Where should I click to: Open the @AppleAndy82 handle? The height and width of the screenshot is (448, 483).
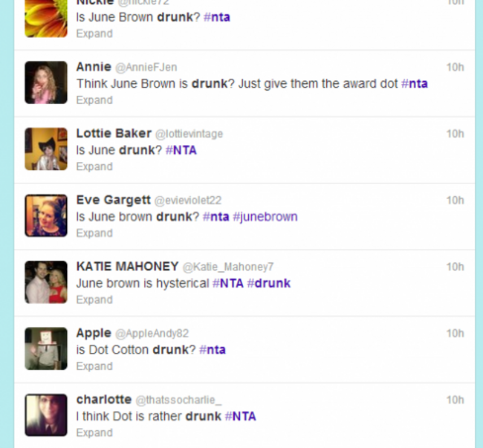pos(152,334)
